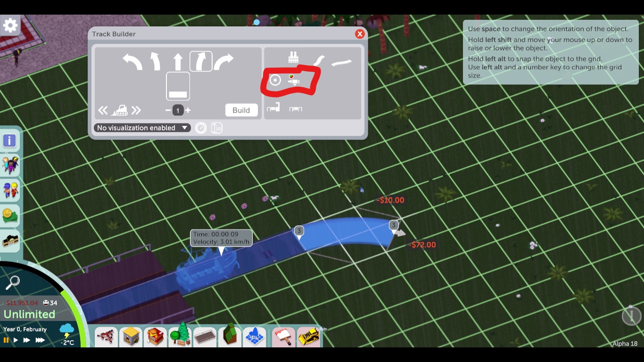The height and width of the screenshot is (362, 644).
Task: Select the paint brush tool
Action: click(283, 337)
